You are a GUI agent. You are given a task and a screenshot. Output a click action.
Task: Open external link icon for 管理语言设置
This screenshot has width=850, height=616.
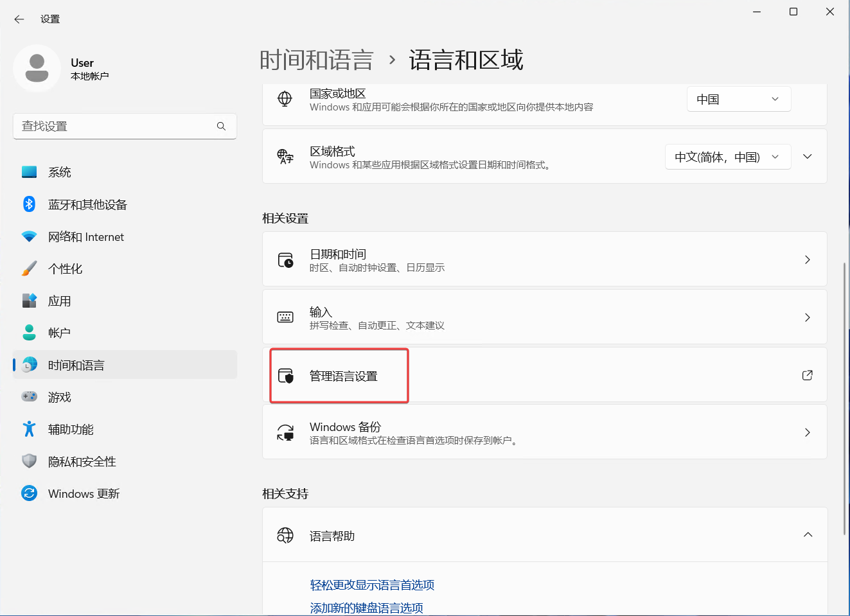[x=807, y=375]
